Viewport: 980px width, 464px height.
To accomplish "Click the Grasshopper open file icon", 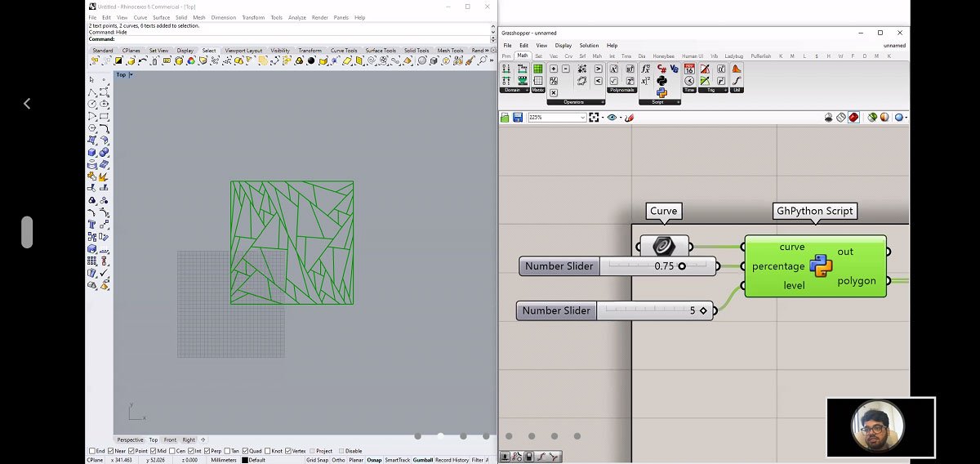I will click(x=506, y=118).
